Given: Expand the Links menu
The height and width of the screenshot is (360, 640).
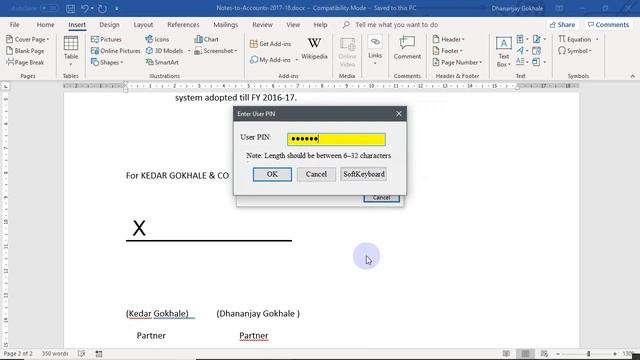Looking at the screenshot, I should coord(375,51).
